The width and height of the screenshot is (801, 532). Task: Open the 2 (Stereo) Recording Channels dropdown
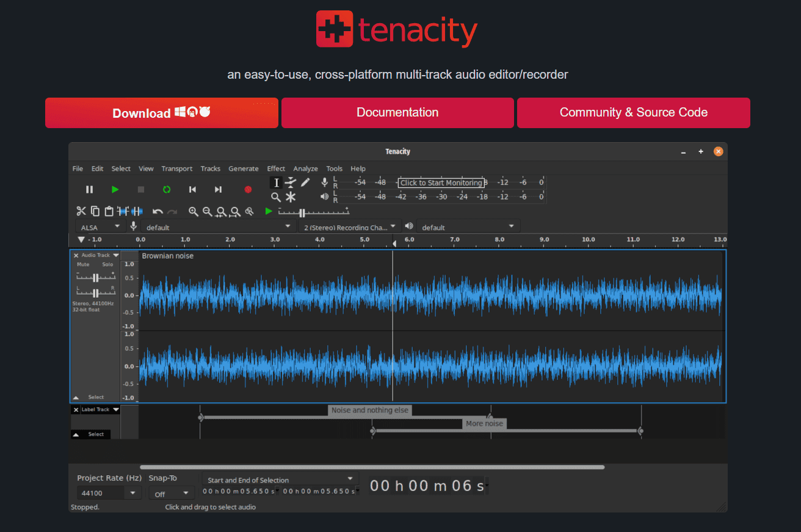coord(350,227)
